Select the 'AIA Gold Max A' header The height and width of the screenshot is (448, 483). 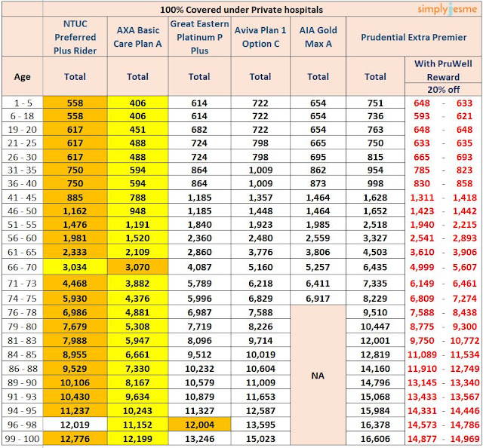click(x=318, y=37)
